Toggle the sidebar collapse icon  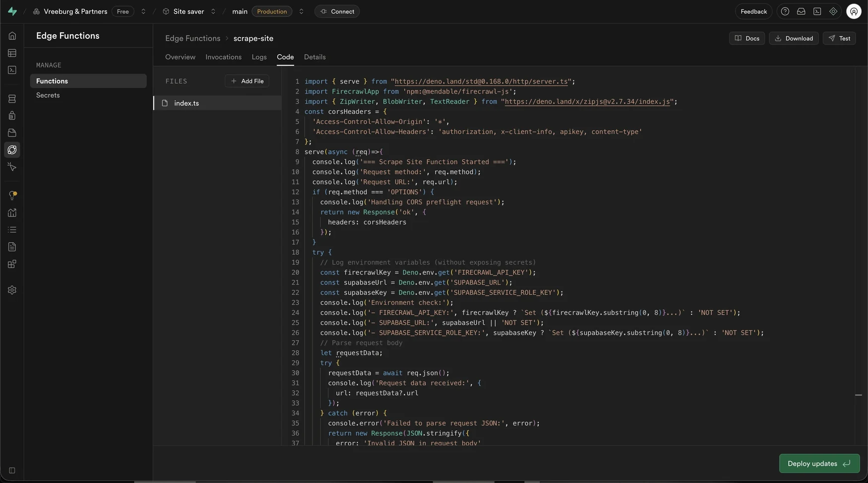[12, 471]
